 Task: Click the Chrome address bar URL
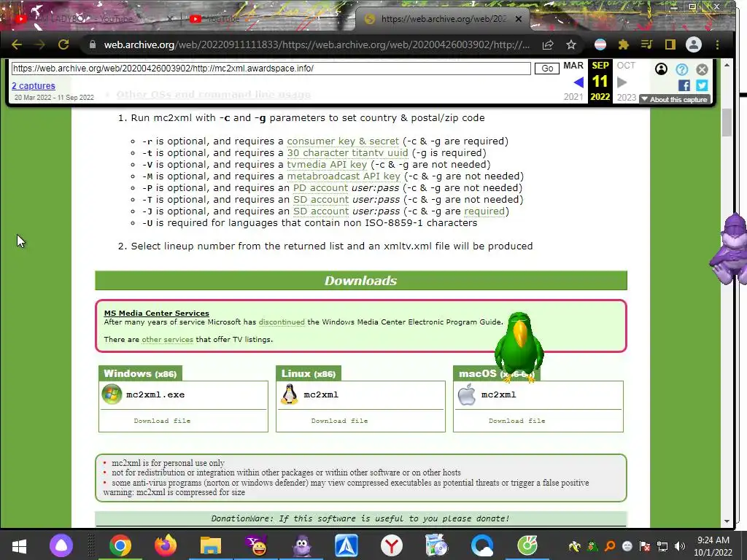point(317,44)
